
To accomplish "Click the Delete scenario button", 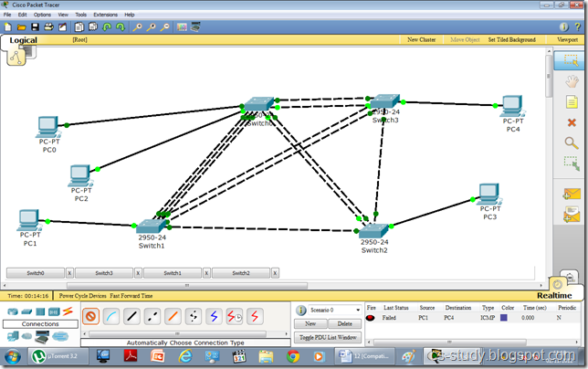I will [344, 323].
